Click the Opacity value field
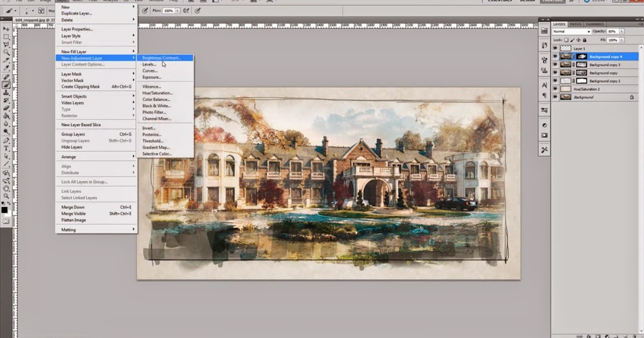The height and width of the screenshot is (338, 644). pyautogui.click(x=612, y=32)
